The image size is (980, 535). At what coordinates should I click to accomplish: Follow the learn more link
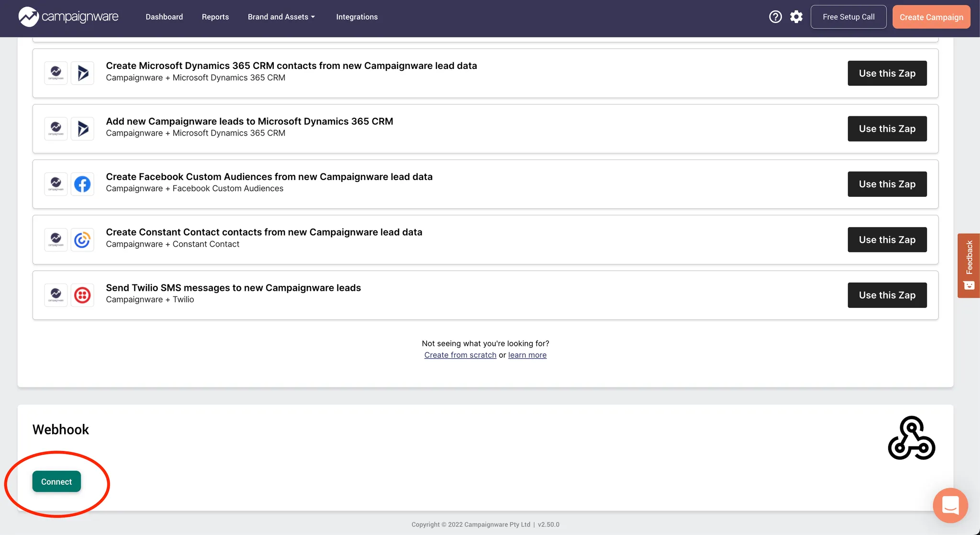coord(527,355)
